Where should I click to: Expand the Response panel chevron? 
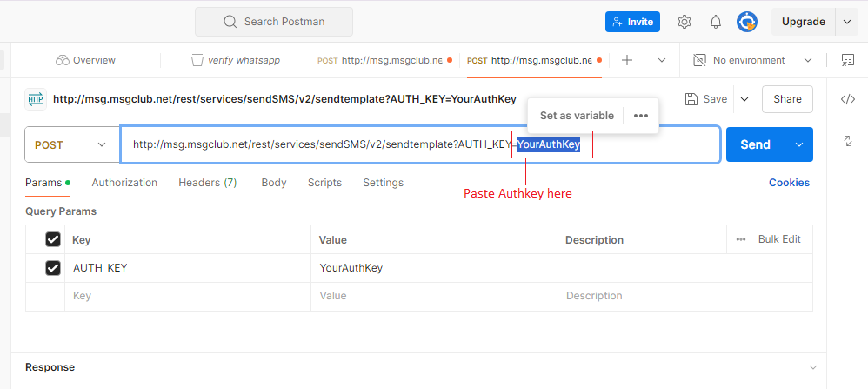coord(812,367)
